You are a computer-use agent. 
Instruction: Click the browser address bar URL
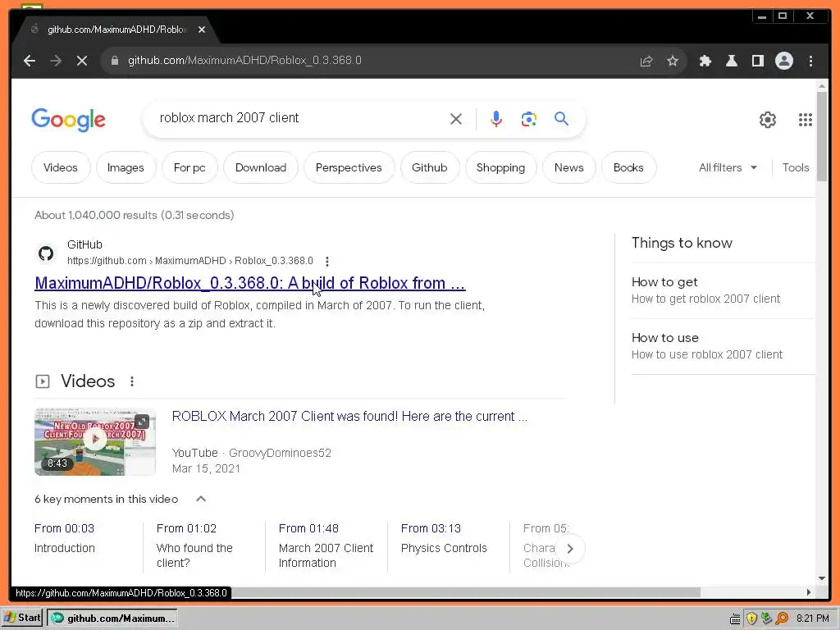pos(244,61)
